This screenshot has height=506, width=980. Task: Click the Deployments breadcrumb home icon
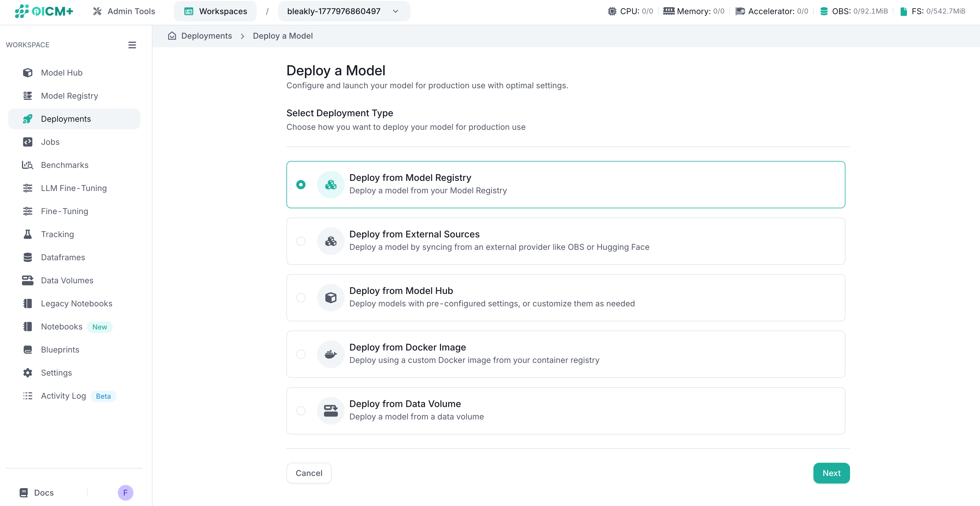click(172, 36)
